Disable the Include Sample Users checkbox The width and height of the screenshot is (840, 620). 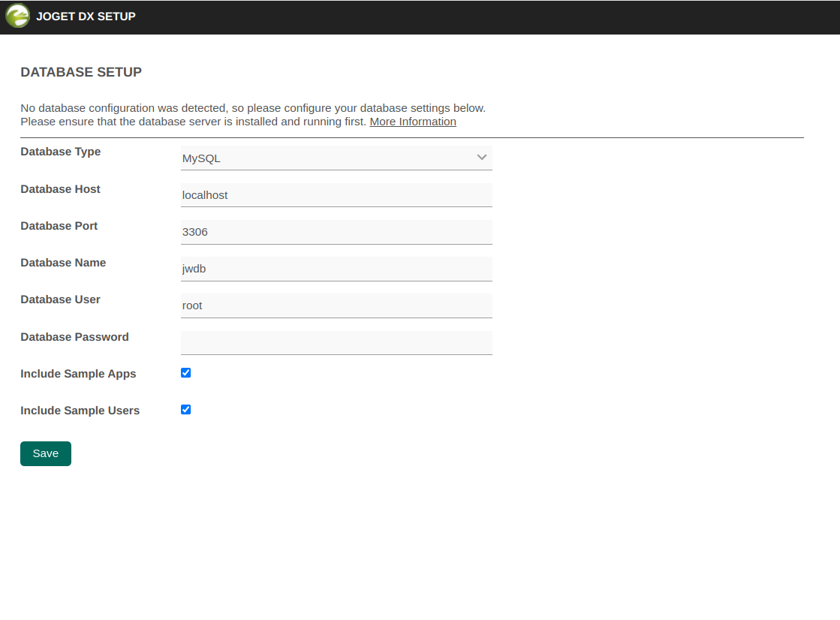click(186, 410)
